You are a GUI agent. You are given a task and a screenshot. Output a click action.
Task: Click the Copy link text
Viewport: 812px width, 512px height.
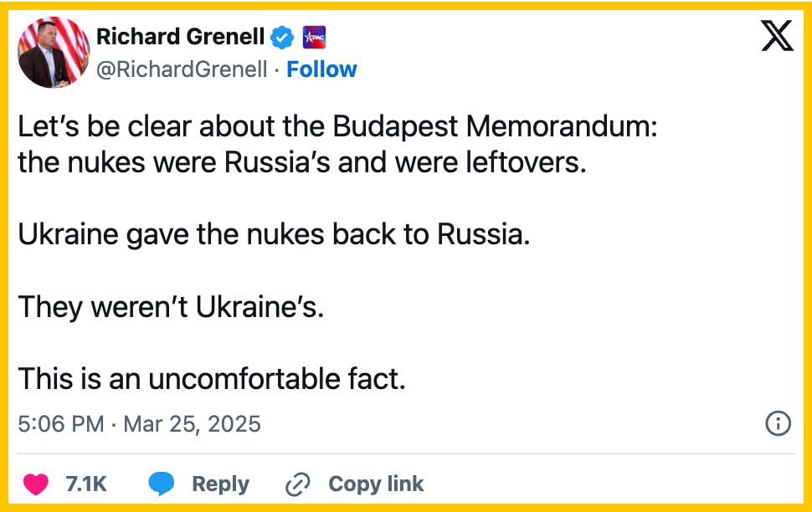click(376, 484)
